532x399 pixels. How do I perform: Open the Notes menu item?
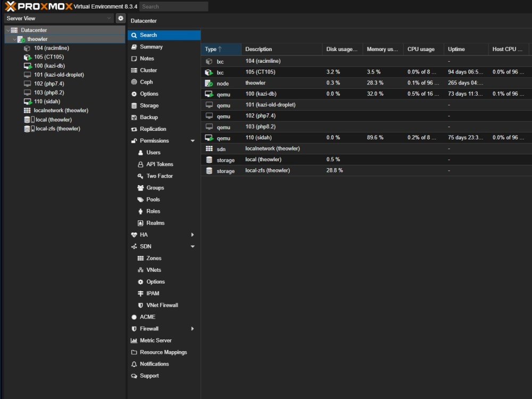point(164,59)
